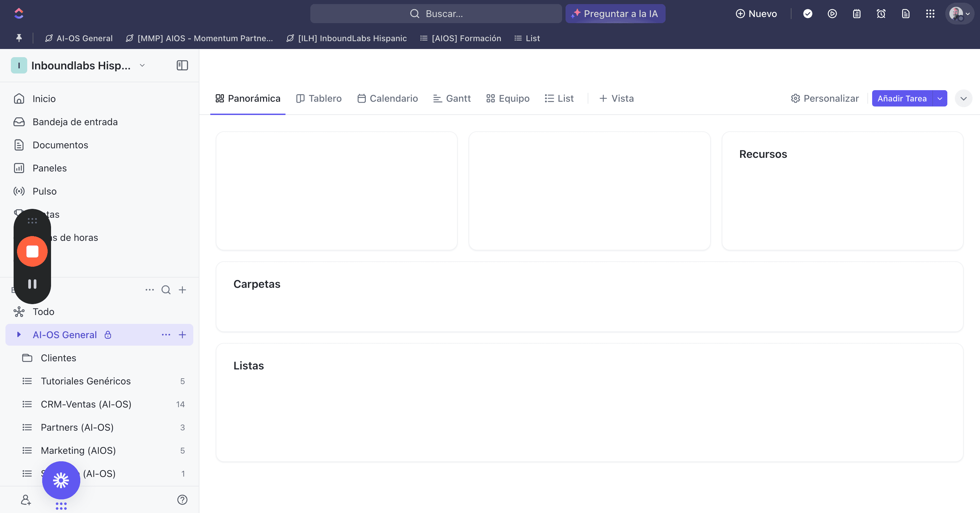Image resolution: width=980 pixels, height=513 pixels.
Task: Open the apps grid icon
Action: pyautogui.click(x=930, y=14)
